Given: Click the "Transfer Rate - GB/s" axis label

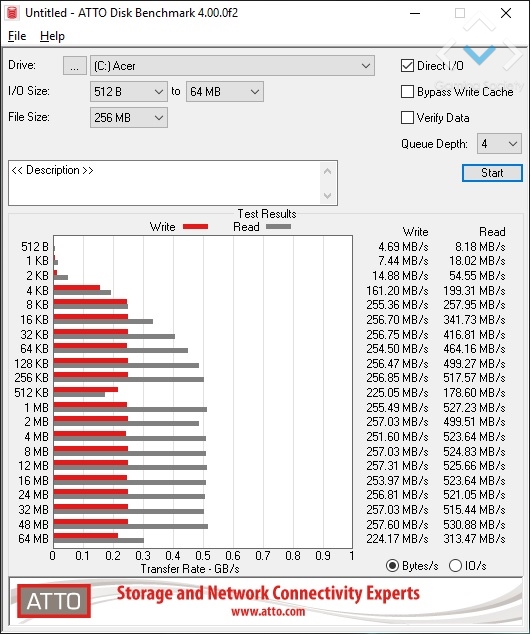Looking at the screenshot, I should point(190,569).
